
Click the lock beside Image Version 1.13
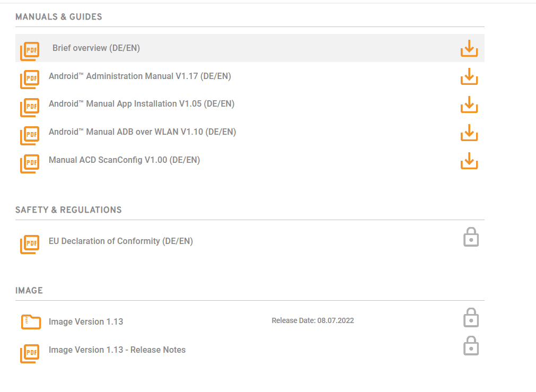click(471, 317)
